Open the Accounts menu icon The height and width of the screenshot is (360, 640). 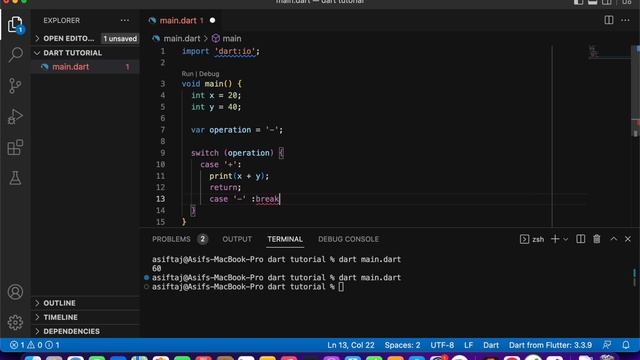point(15,292)
